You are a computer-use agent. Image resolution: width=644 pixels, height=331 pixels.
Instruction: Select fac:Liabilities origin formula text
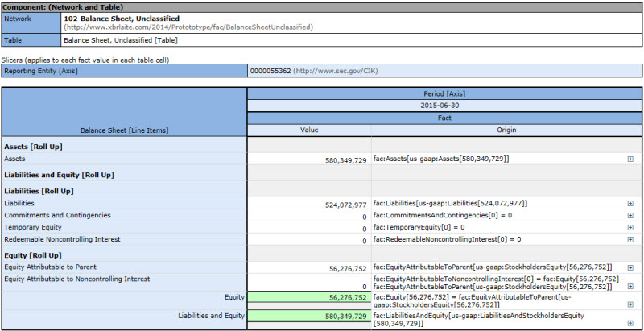tap(451, 203)
